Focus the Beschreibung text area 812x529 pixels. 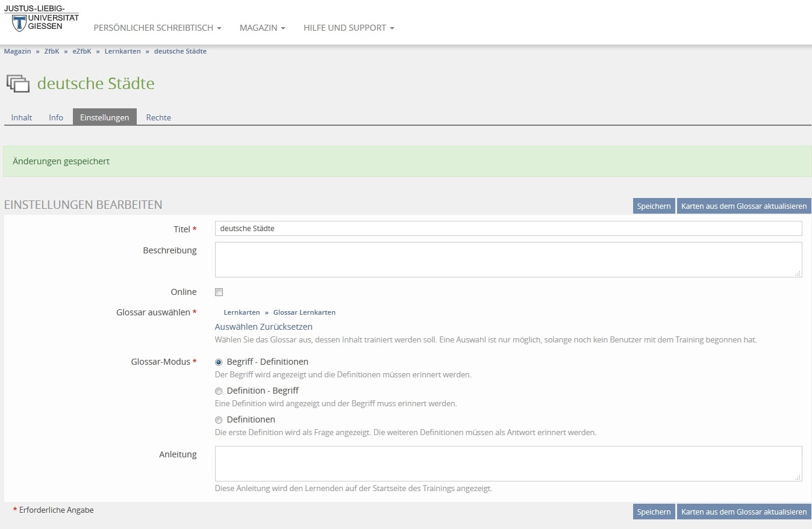pos(508,259)
